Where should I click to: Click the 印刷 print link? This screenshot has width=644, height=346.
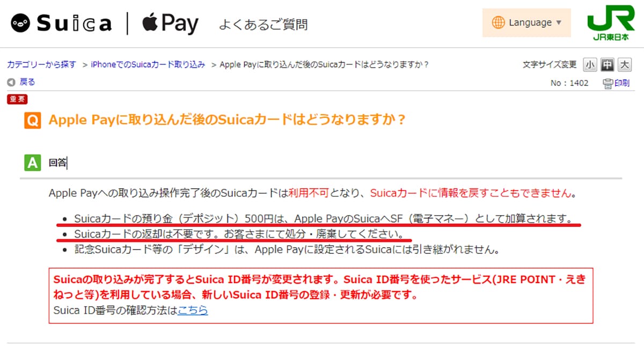[622, 83]
